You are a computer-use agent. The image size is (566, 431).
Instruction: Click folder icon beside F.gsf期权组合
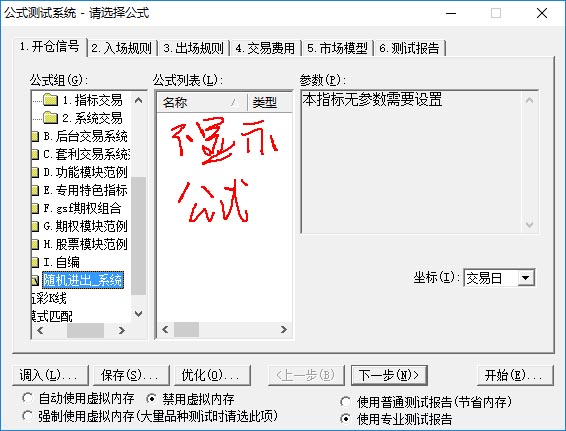[35, 208]
